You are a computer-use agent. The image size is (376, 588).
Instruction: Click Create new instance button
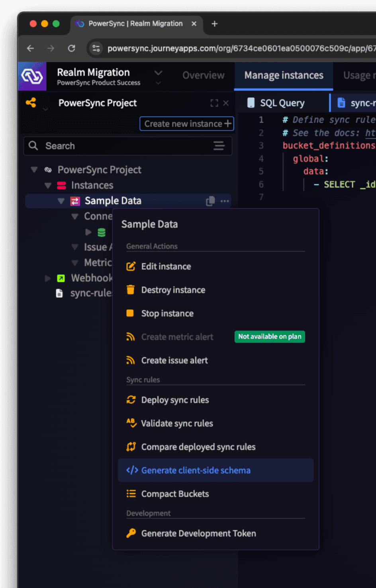coord(187,124)
